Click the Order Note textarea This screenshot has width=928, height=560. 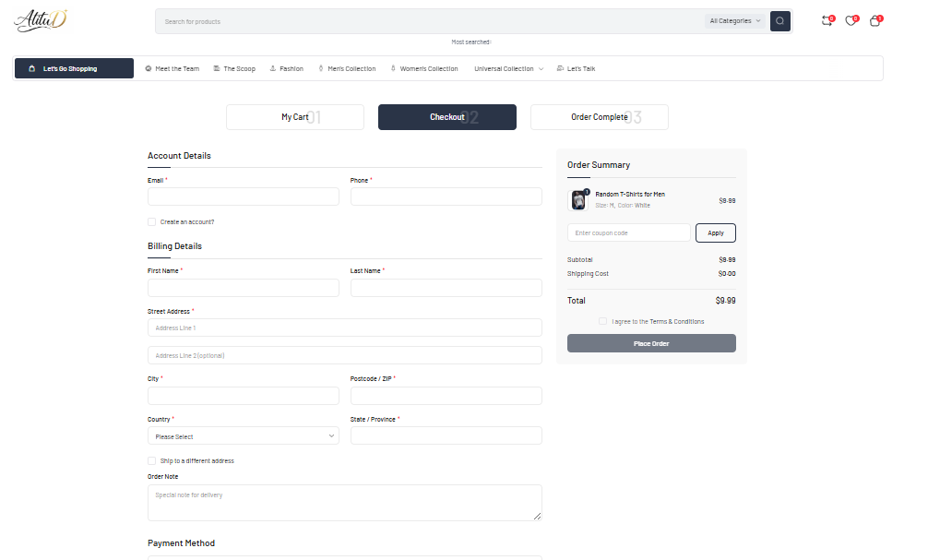click(x=344, y=503)
